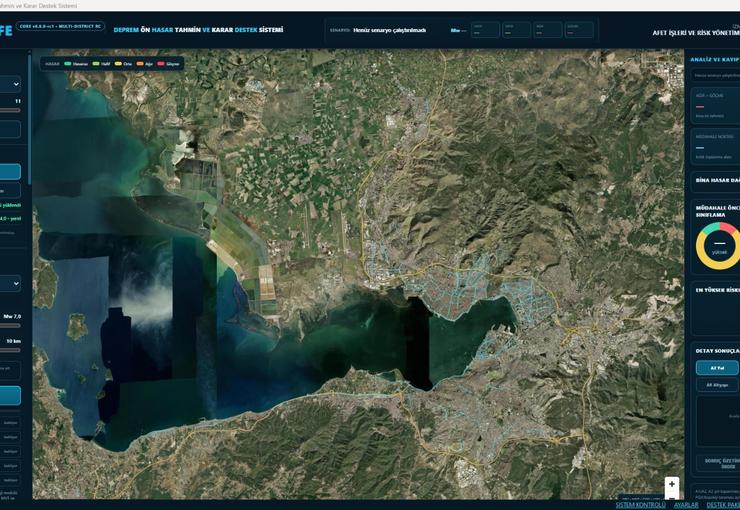Click the Bina Hasar Dağılımı card
Image resolution: width=740 pixels, height=510 pixels.
tap(715, 181)
